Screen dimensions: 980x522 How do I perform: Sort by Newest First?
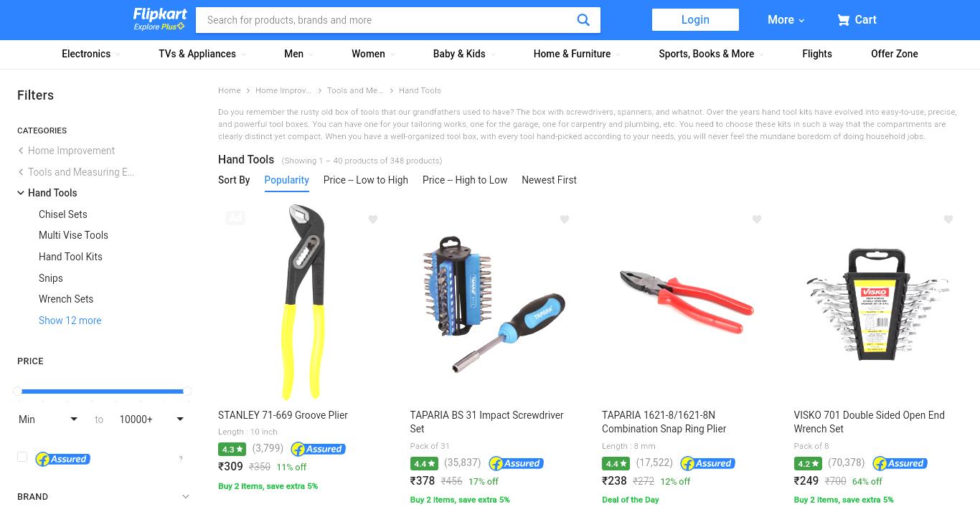pos(549,180)
